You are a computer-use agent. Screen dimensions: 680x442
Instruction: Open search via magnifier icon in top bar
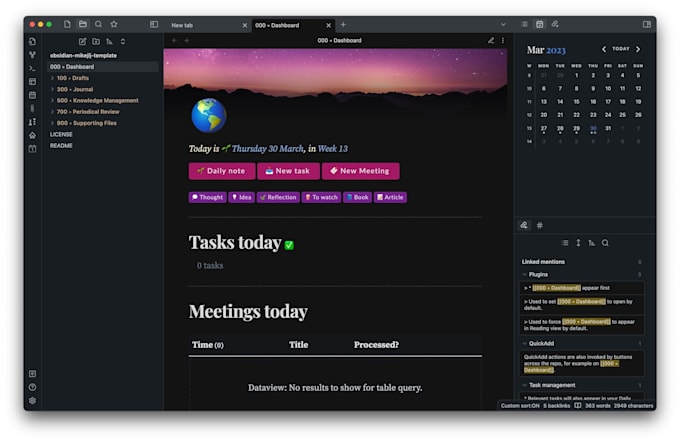click(98, 24)
